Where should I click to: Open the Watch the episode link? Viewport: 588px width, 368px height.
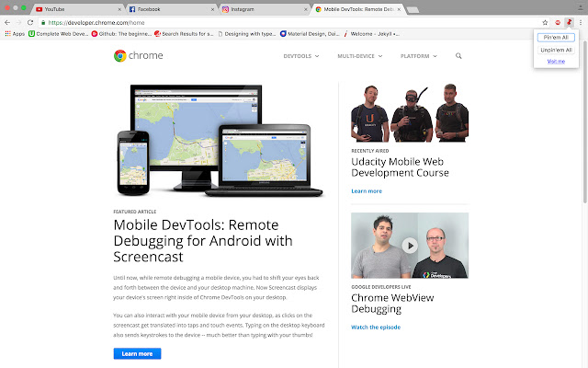click(x=376, y=327)
